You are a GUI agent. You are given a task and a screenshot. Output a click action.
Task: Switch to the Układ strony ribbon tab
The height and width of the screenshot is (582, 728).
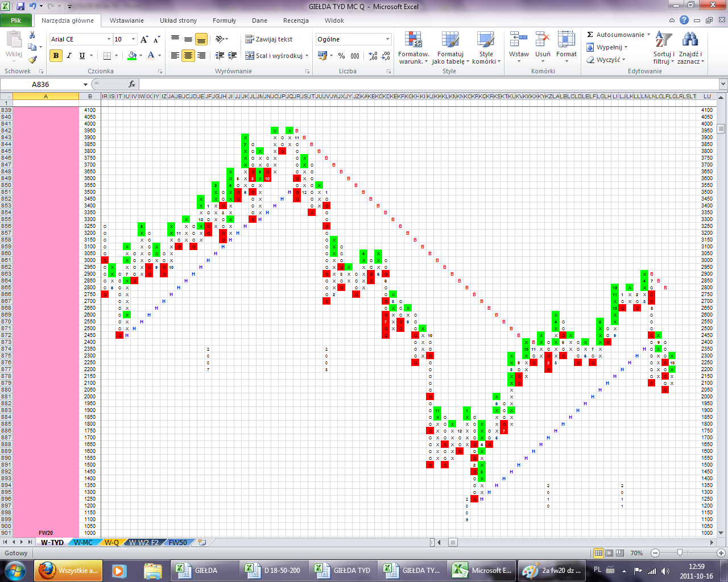178,20
